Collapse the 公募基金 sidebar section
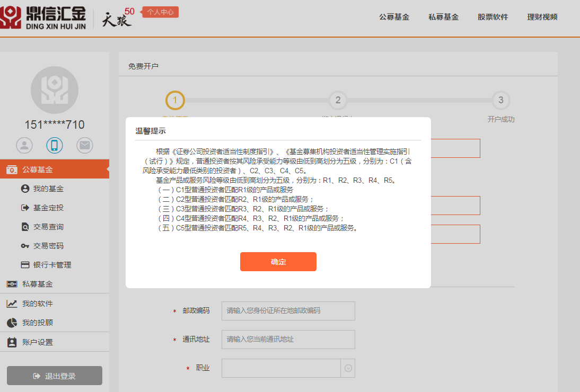This screenshot has height=392, width=580. coord(37,170)
